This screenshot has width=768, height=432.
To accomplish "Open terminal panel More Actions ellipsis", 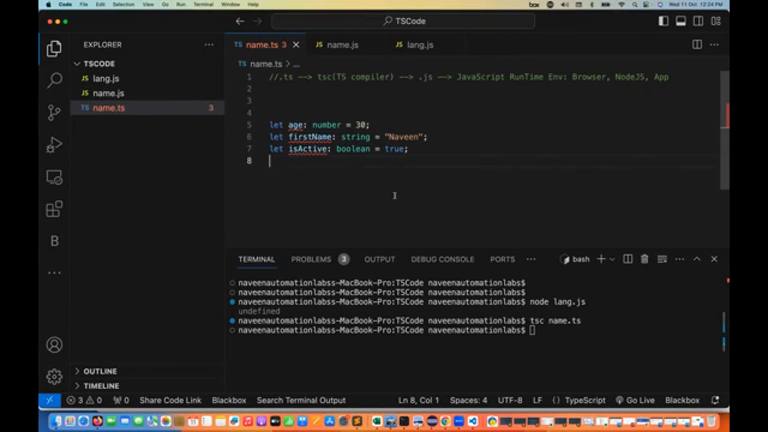I will click(x=679, y=259).
